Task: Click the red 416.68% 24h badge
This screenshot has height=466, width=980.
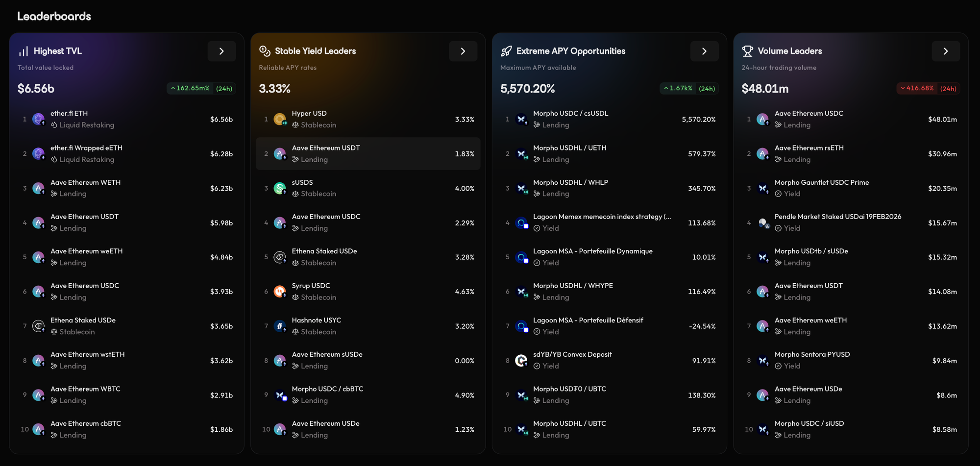Action: (928, 89)
